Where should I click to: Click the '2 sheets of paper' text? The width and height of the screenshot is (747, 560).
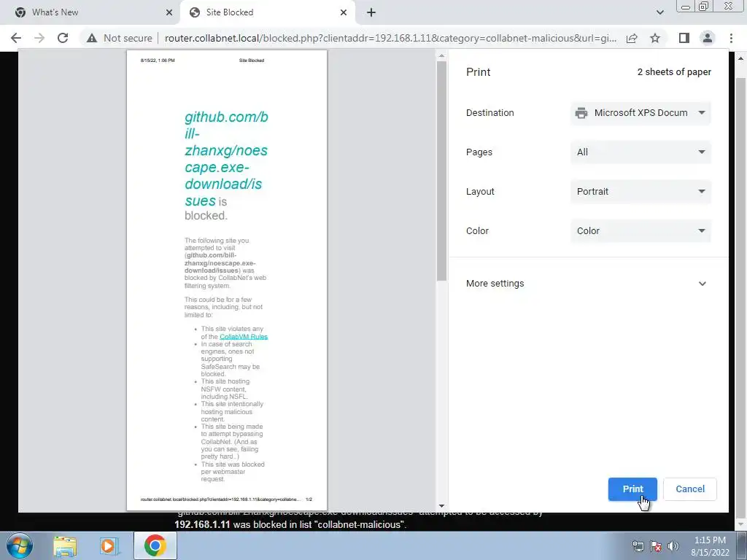[x=674, y=72]
